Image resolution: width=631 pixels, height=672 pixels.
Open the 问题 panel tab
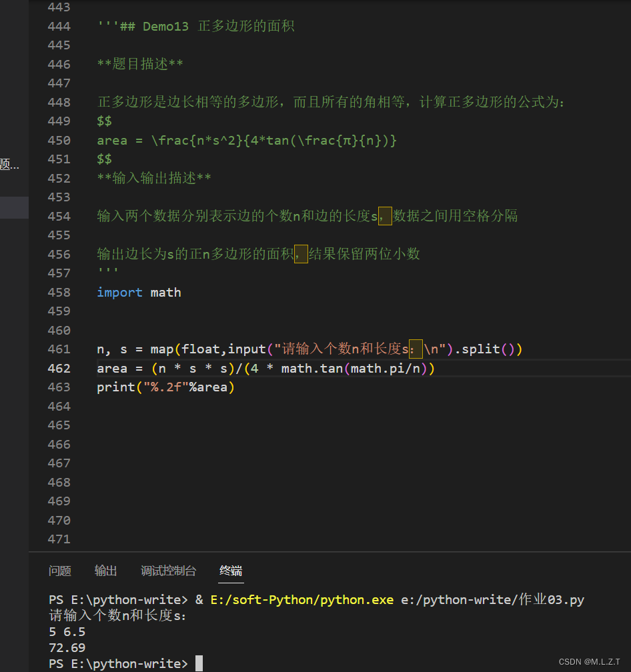pyautogui.click(x=59, y=571)
